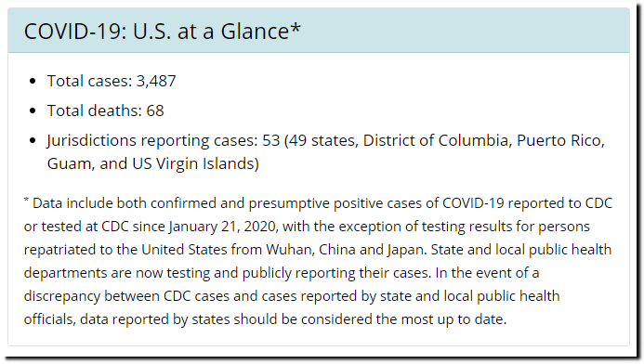Click the number 3,487
The width and height of the screenshot is (644, 364).
tap(156, 81)
